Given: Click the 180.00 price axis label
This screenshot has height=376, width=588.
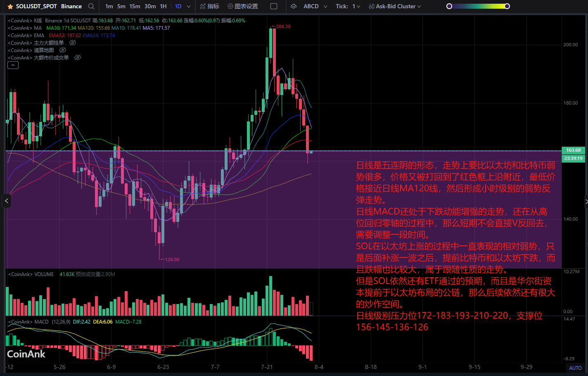Looking at the screenshot, I should pos(571,103).
